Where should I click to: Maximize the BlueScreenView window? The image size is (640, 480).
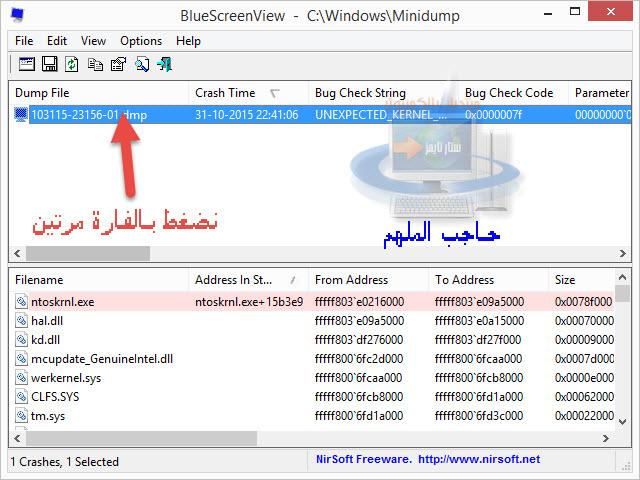575,11
